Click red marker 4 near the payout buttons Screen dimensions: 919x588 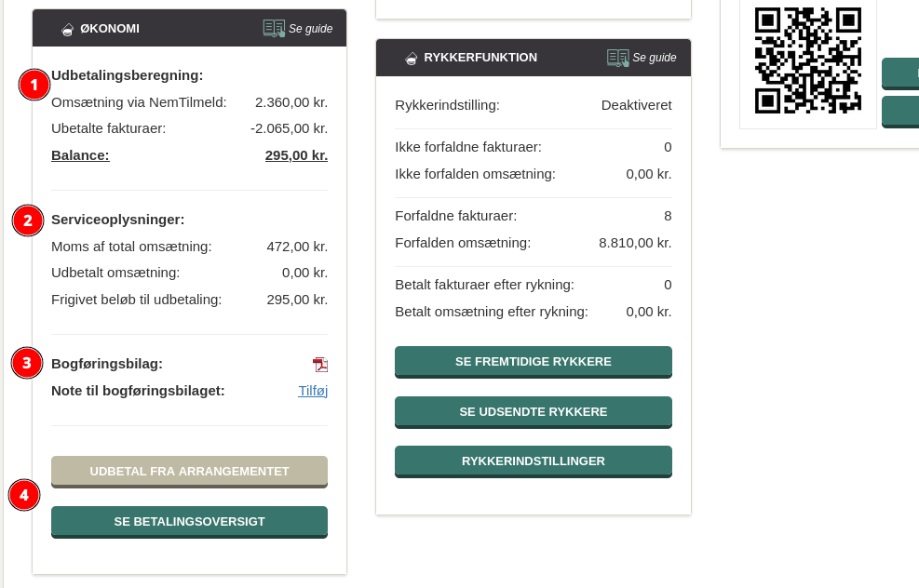pyautogui.click(x=24, y=495)
